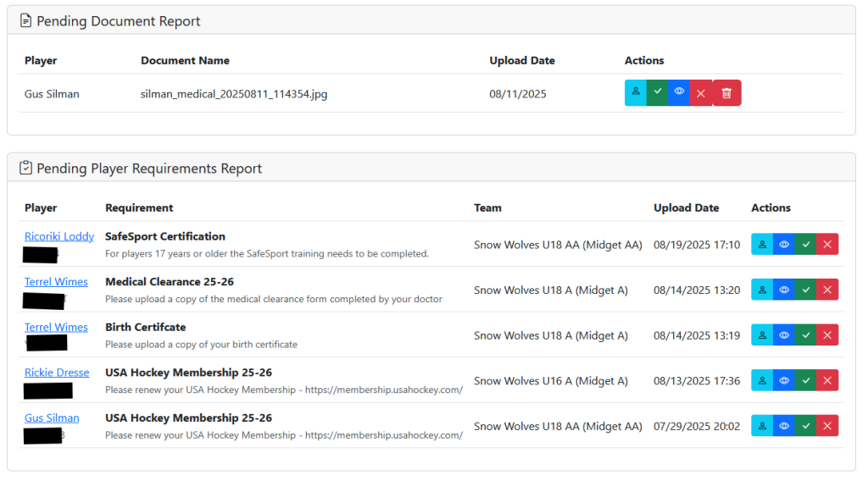The image size is (868, 481).
Task: Reject Gus Silman's USA Hockey Membership
Action: point(827,426)
